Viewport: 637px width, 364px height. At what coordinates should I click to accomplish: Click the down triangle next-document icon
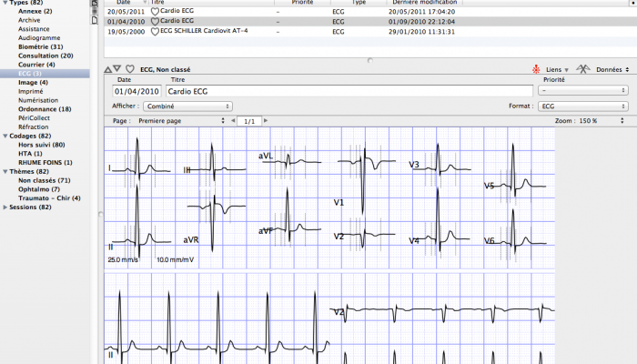pos(117,68)
